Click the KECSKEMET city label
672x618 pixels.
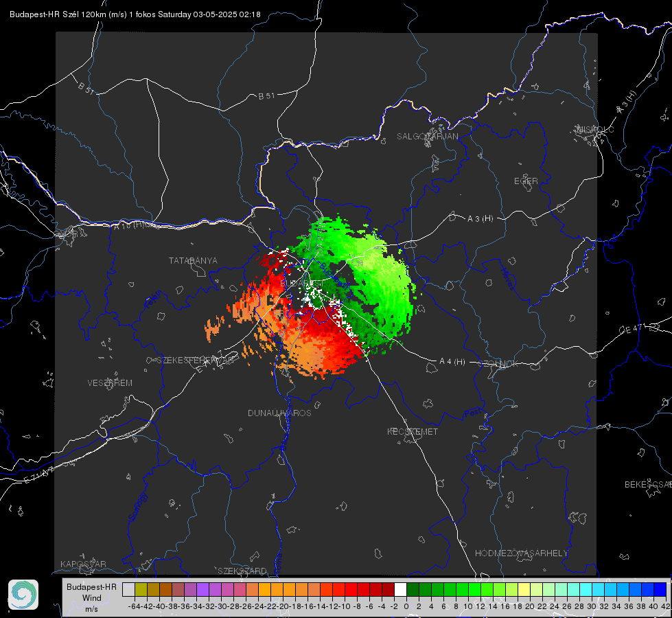[413, 431]
